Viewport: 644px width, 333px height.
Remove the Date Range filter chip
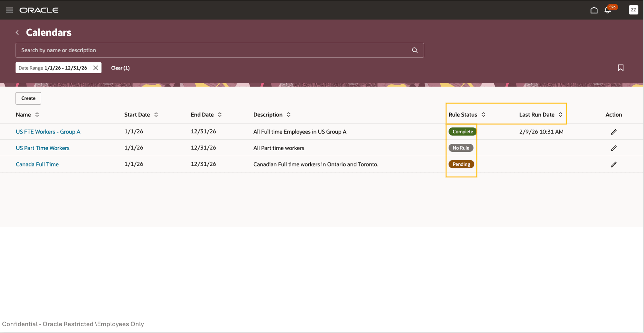pos(96,68)
